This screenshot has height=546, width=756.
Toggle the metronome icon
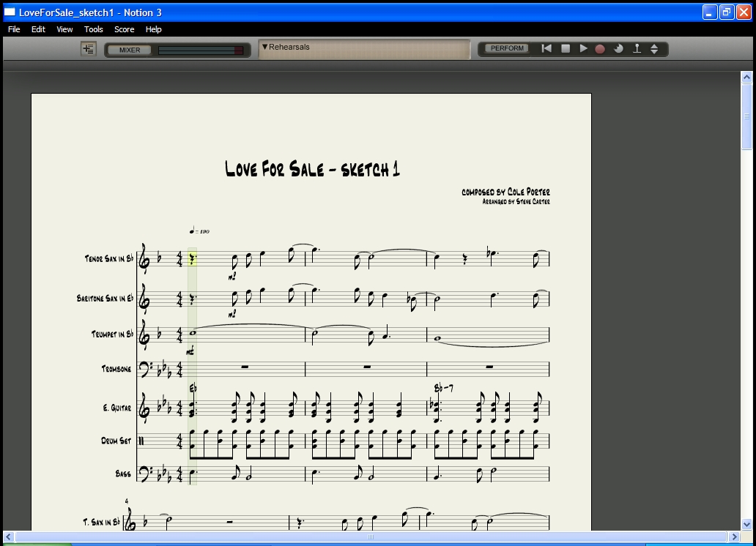point(637,49)
